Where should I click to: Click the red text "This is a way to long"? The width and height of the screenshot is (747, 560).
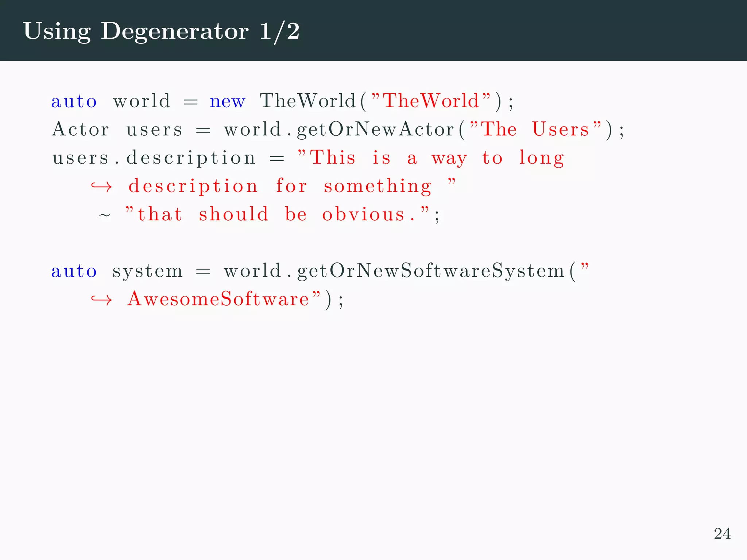(x=431, y=158)
